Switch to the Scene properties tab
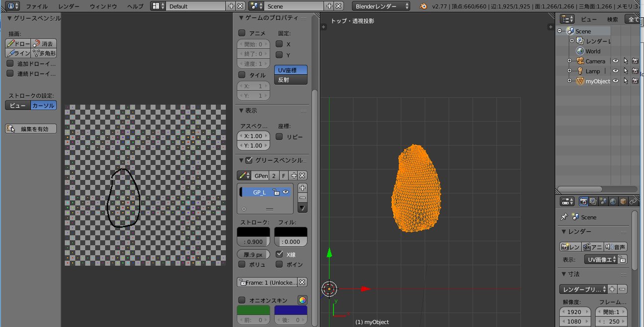The image size is (644, 327). [603, 201]
